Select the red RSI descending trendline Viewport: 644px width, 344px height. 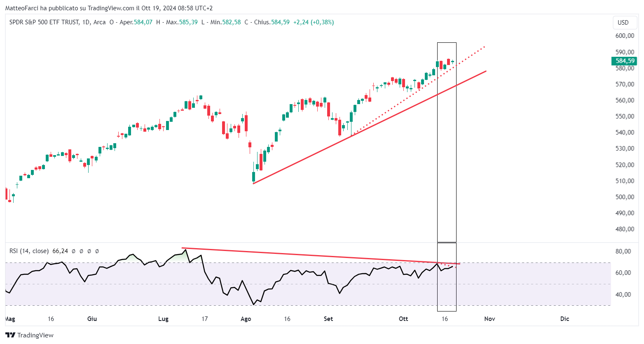321,256
